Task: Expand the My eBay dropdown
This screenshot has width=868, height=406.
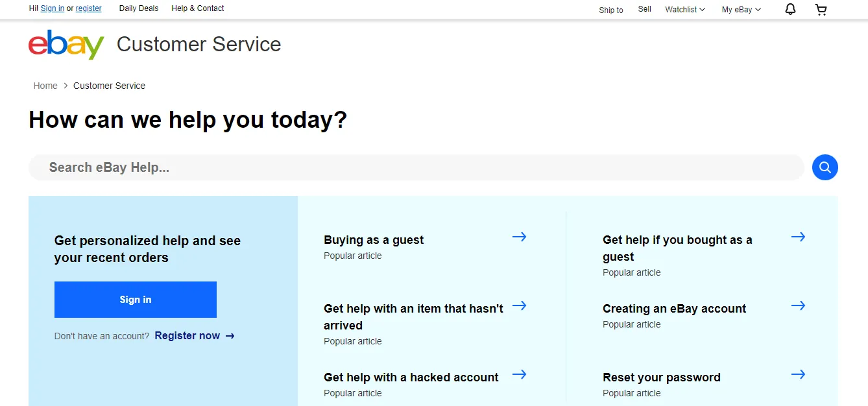Action: (741, 10)
